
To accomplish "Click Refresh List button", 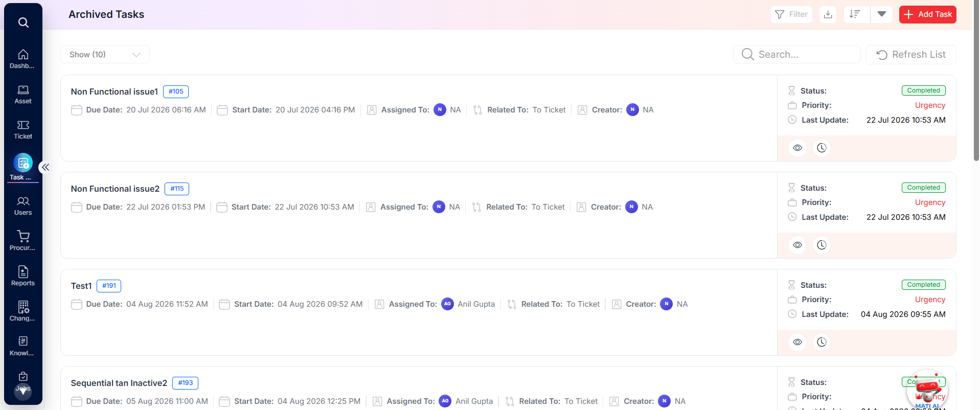I will [x=911, y=55].
